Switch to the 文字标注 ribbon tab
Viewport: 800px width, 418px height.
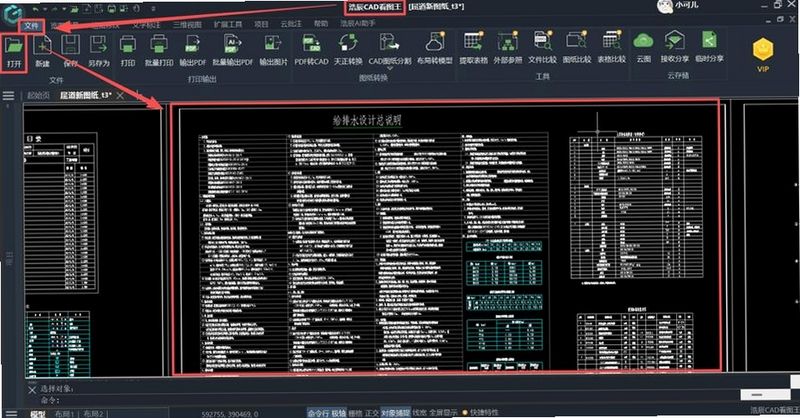coord(146,24)
